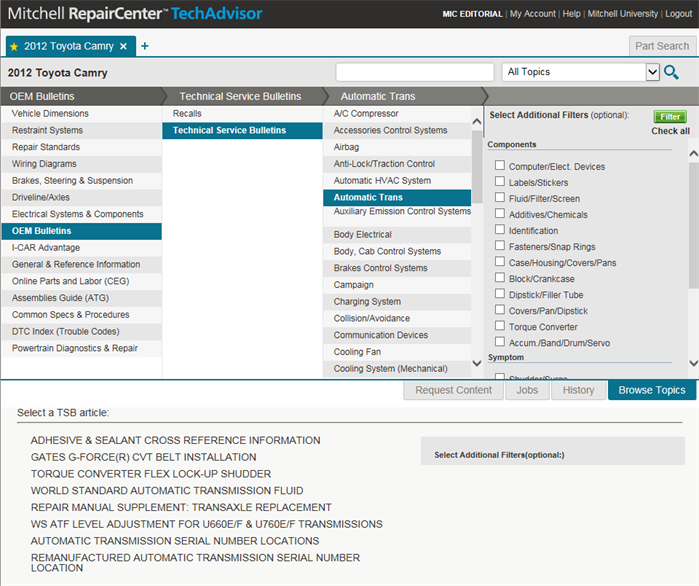
Task: Click the star icon on the Camry tab
Action: [x=14, y=47]
